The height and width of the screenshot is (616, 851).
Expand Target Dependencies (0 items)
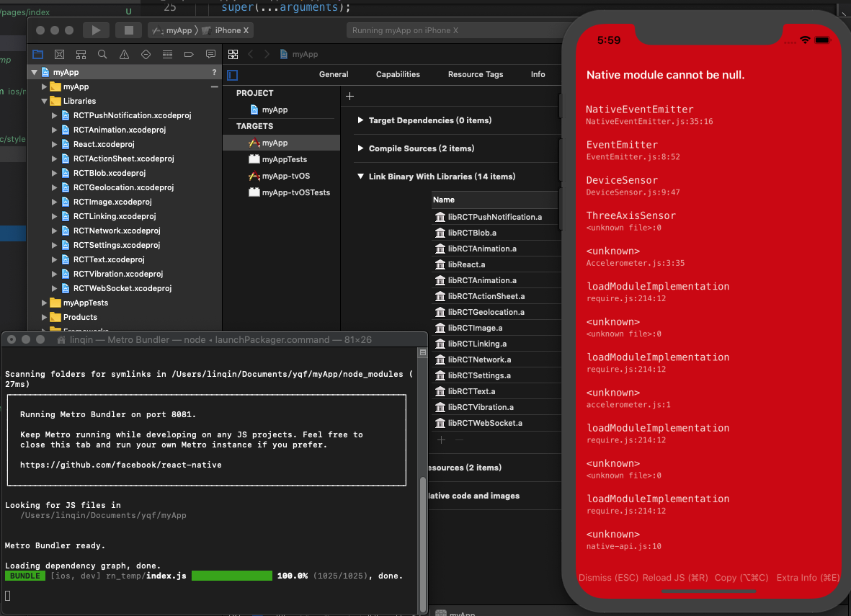click(x=360, y=120)
